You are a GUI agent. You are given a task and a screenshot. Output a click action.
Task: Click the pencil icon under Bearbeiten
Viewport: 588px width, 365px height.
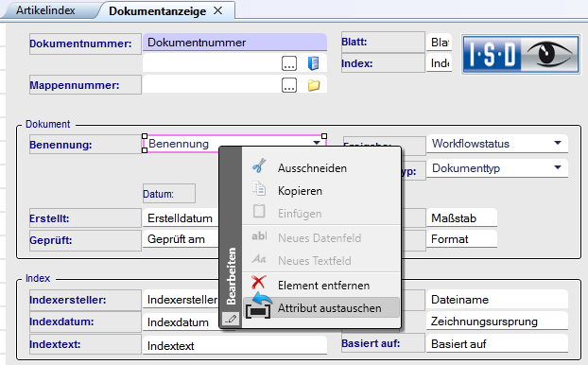click(231, 319)
